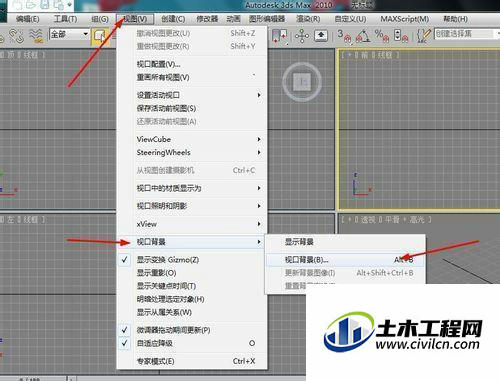The image size is (500, 381).
Task: Choose 专家模式(E) menu entry
Action: point(192,361)
